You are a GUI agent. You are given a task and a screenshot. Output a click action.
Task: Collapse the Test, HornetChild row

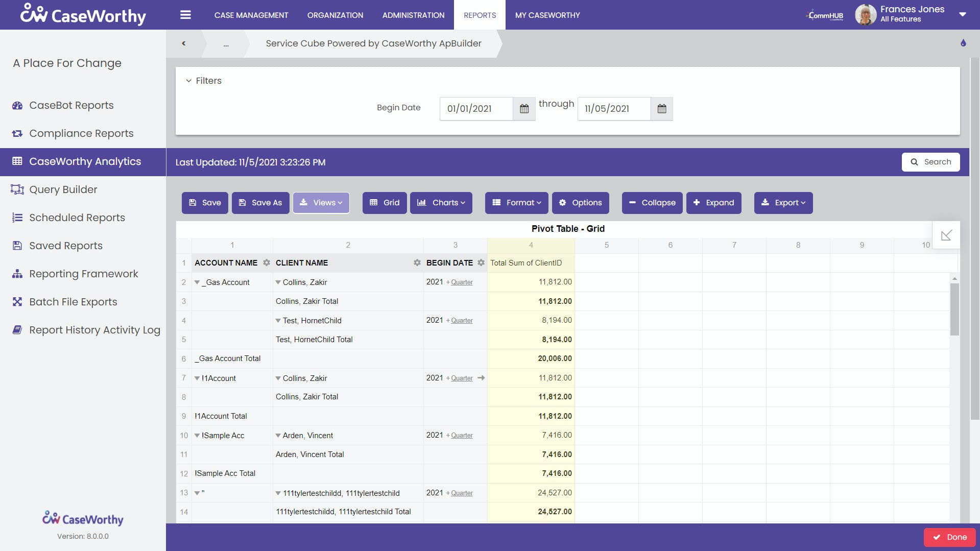[278, 321]
